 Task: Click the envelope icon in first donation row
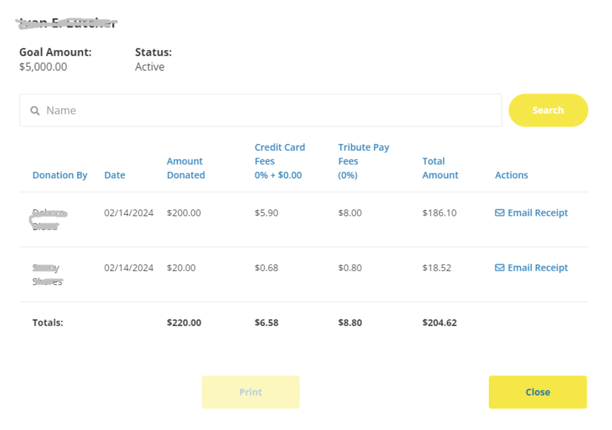pos(500,213)
